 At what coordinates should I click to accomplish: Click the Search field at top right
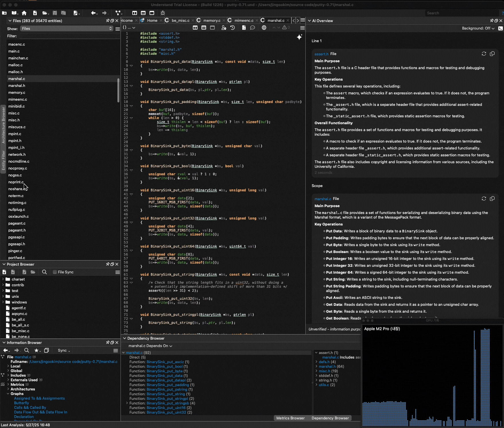pyautogui.click(x=463, y=13)
